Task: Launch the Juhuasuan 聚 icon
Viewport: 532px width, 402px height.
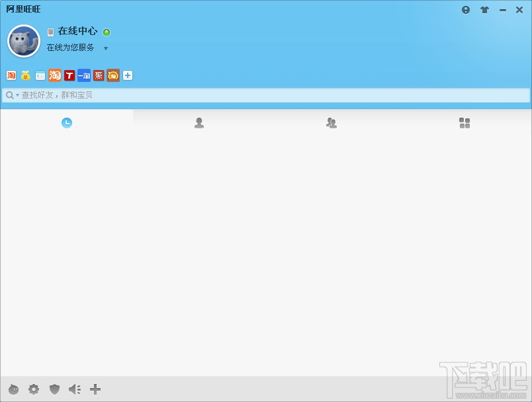Action: pyautogui.click(x=98, y=75)
